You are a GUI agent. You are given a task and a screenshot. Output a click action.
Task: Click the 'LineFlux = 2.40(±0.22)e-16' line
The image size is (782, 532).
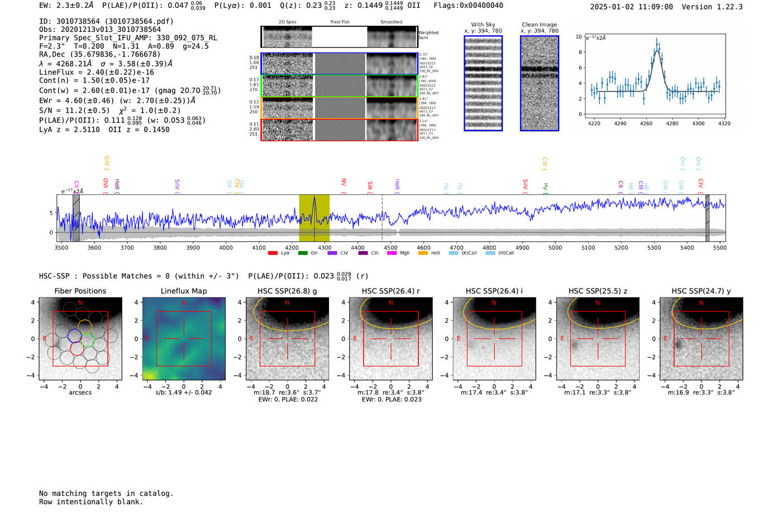coord(97,72)
